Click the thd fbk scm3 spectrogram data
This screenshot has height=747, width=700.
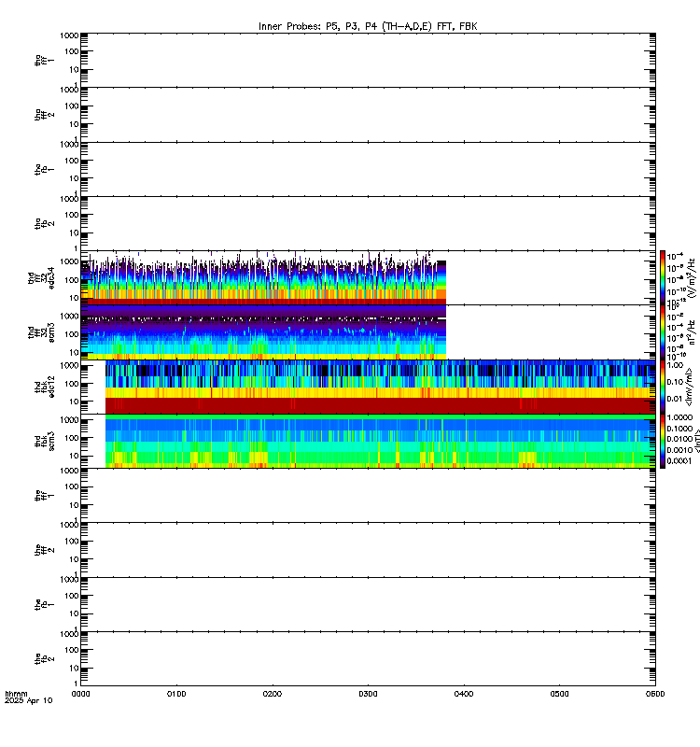(381, 441)
